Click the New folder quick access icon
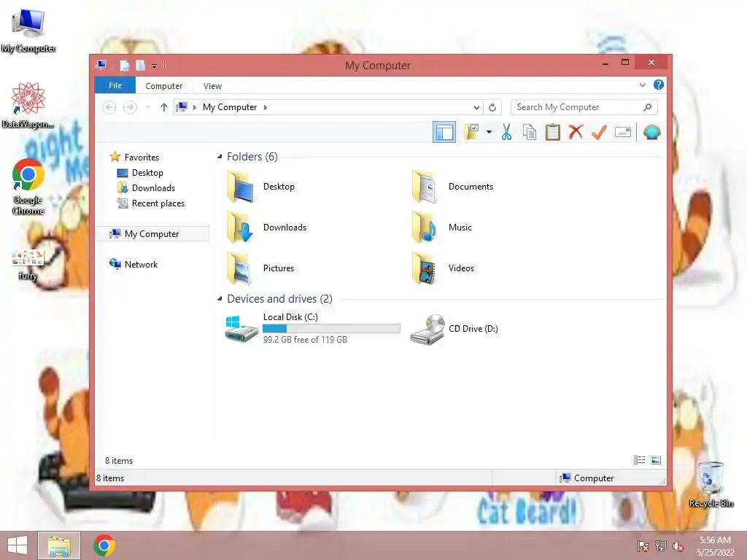 point(141,65)
